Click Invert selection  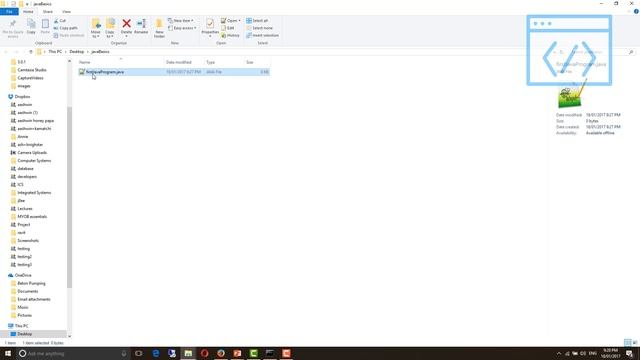click(x=262, y=35)
